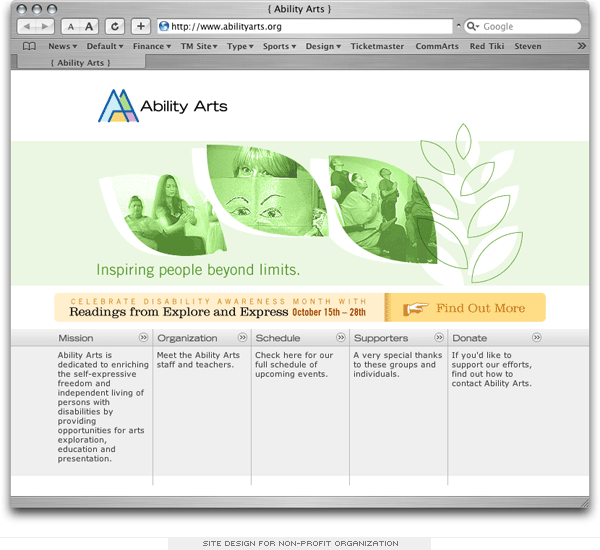600x550 pixels.
Task: Click photo of group looking upward
Action: [383, 210]
